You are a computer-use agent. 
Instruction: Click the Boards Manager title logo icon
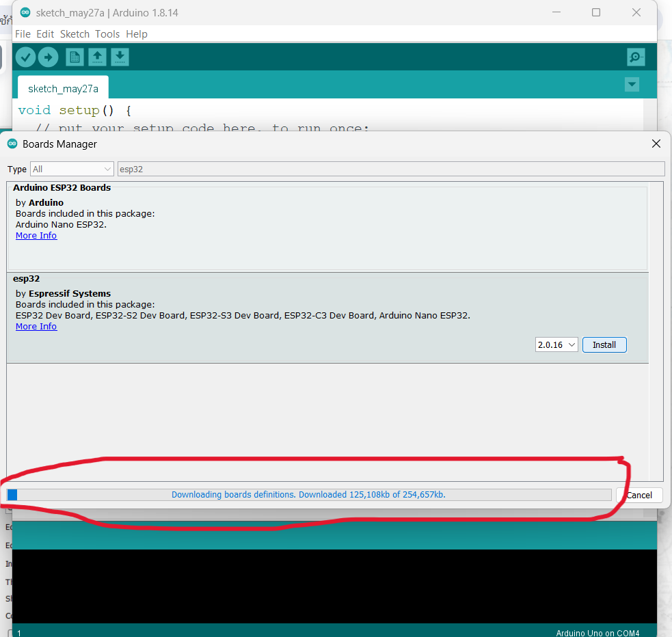tap(12, 144)
